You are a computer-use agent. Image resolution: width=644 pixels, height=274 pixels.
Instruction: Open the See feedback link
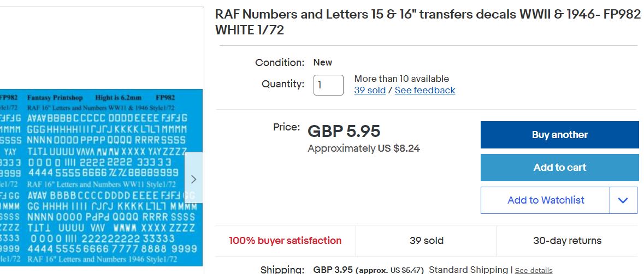(x=424, y=91)
